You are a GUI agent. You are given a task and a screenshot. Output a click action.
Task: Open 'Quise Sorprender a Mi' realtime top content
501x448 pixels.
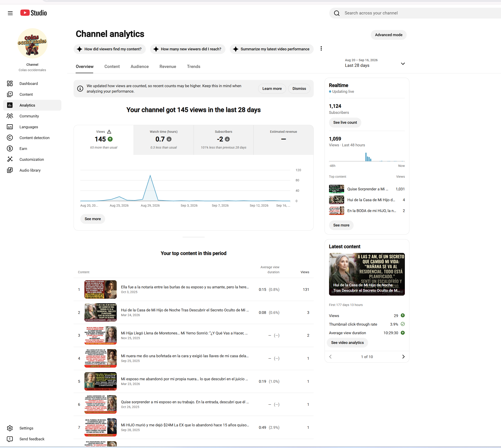click(366, 189)
